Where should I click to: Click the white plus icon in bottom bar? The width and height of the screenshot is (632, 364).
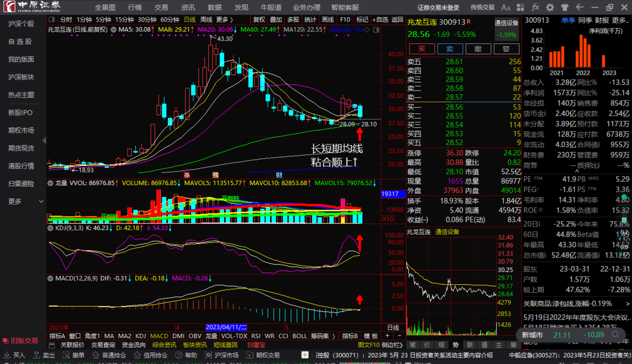pos(305,355)
